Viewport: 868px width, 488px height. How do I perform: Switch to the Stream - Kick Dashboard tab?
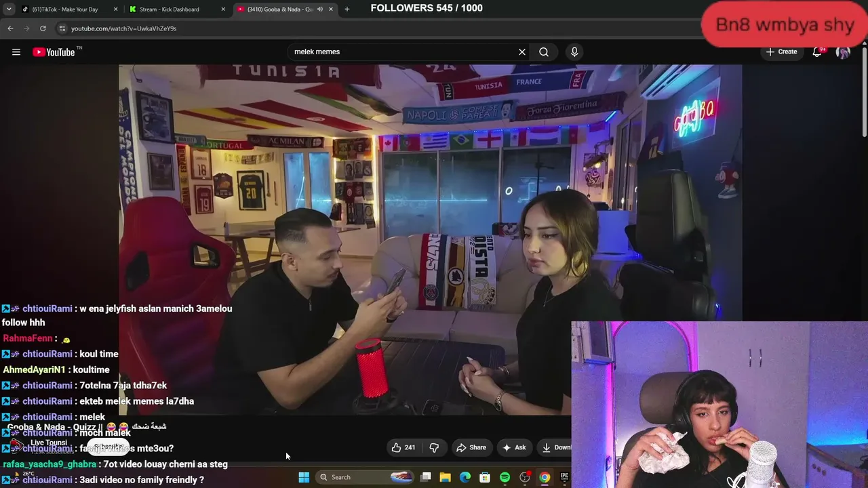(x=178, y=9)
